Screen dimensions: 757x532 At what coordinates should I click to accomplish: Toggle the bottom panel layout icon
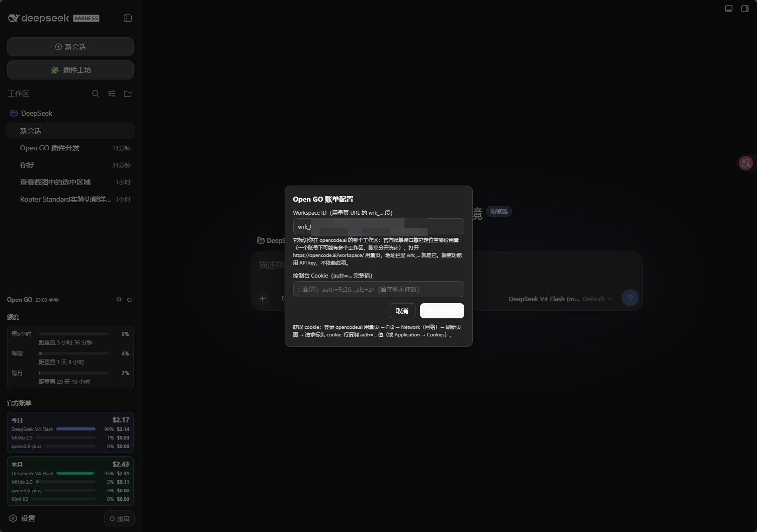pos(729,9)
